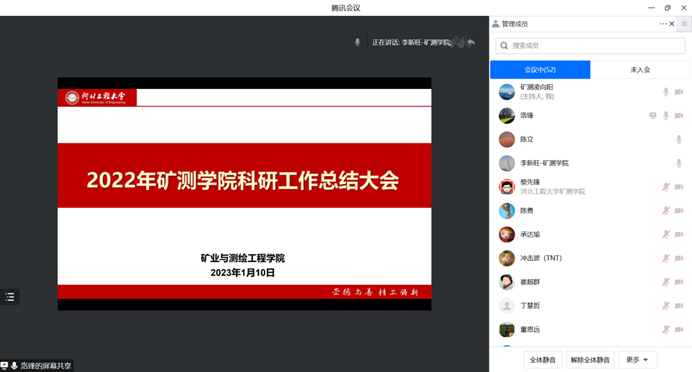Click the microphone icon beside the speaking indicator
The height and width of the screenshot is (372, 692).
(357, 42)
